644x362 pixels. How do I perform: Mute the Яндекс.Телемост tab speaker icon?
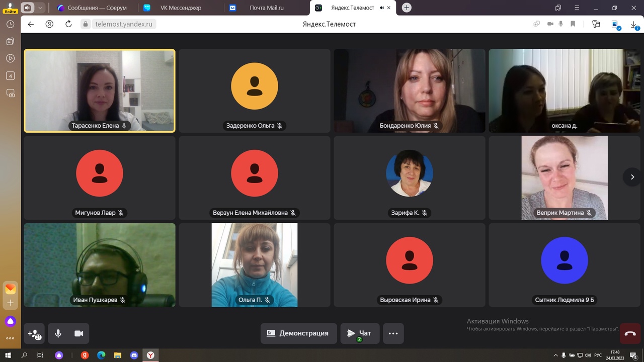pyautogui.click(x=382, y=8)
